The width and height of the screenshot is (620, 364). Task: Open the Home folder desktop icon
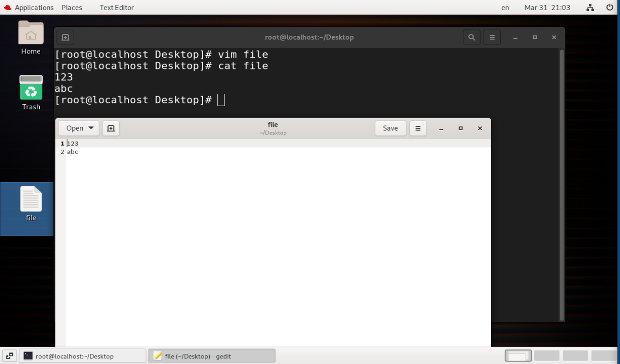31,38
